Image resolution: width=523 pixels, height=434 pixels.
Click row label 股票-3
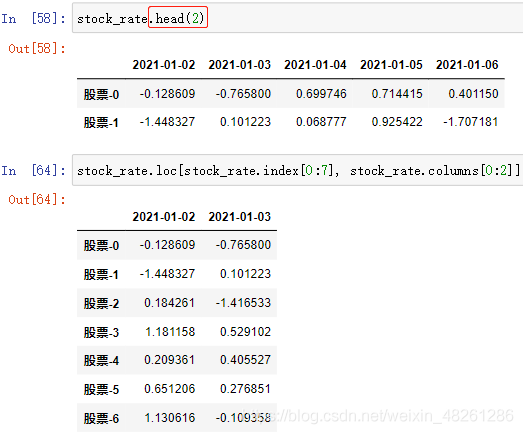coord(101,333)
